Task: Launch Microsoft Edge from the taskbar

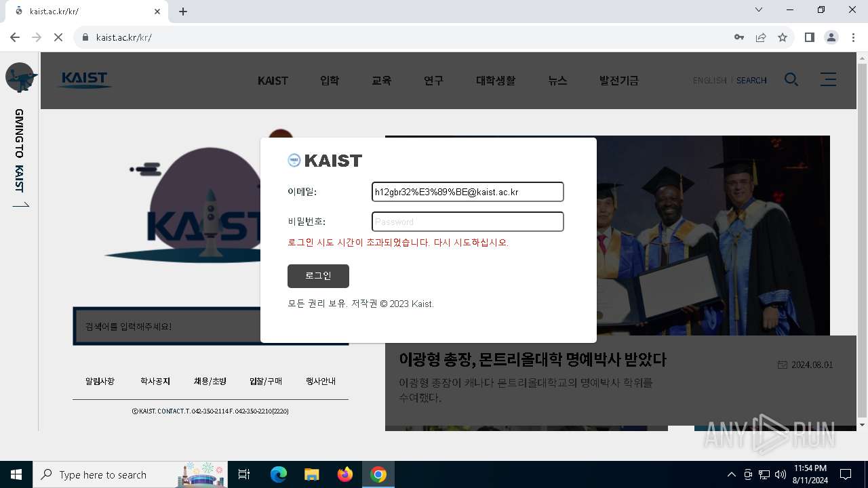Action: (x=279, y=474)
